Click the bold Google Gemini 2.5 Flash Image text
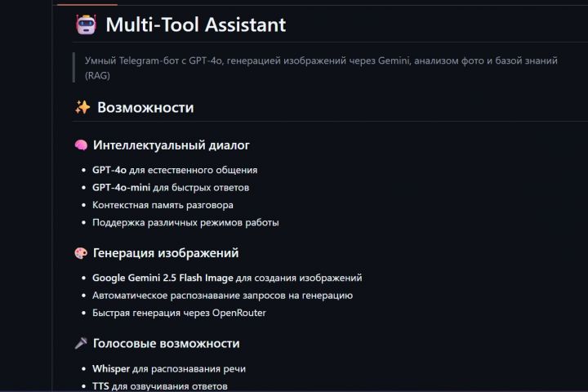 [163, 278]
